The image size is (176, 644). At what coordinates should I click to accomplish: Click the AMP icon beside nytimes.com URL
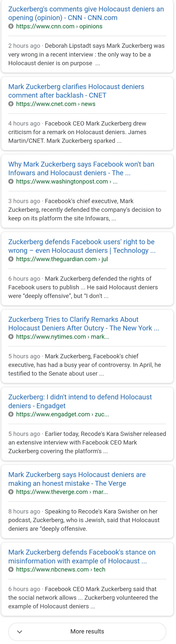(x=11, y=336)
